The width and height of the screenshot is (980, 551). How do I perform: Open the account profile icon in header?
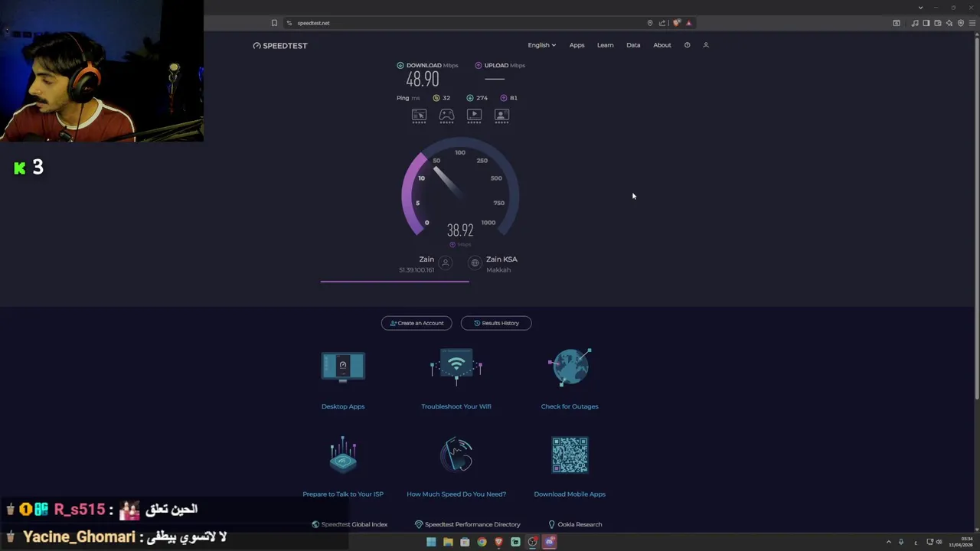coord(706,45)
